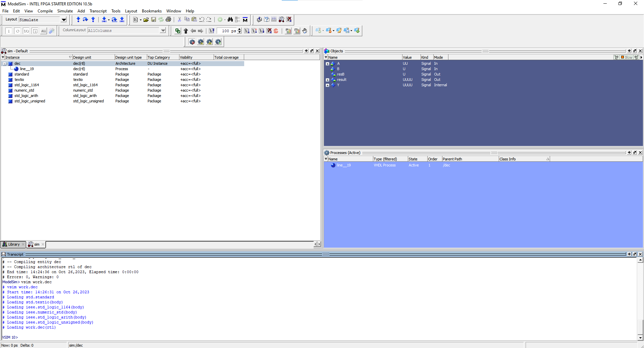Increase run length with stepper arrow
The height and width of the screenshot is (348, 644).
(239, 30)
